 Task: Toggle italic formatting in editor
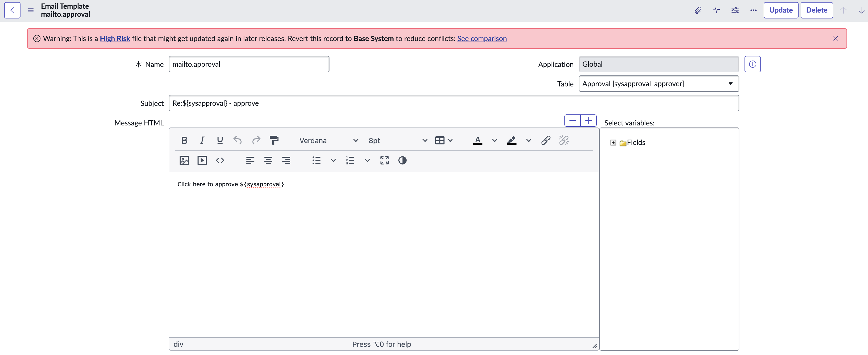202,140
